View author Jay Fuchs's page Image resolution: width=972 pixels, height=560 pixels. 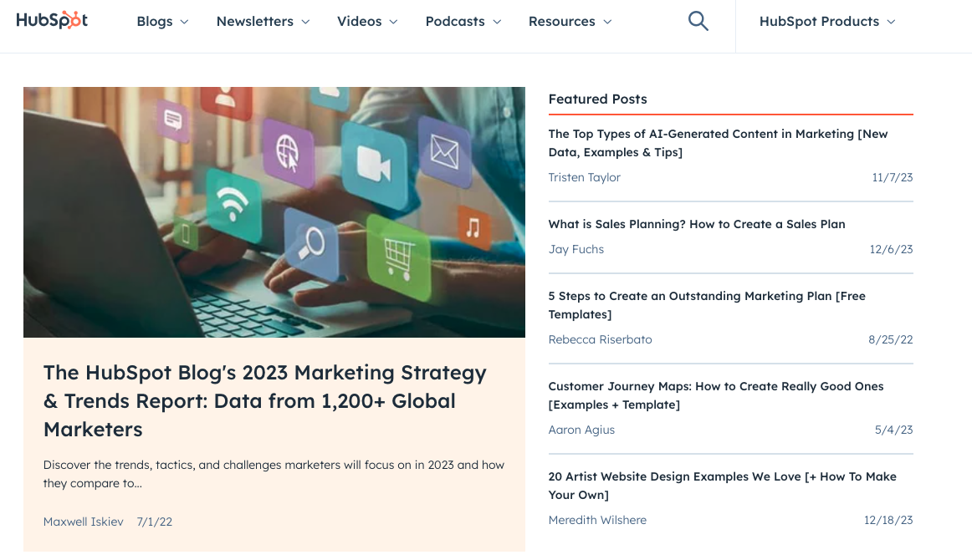click(x=576, y=249)
